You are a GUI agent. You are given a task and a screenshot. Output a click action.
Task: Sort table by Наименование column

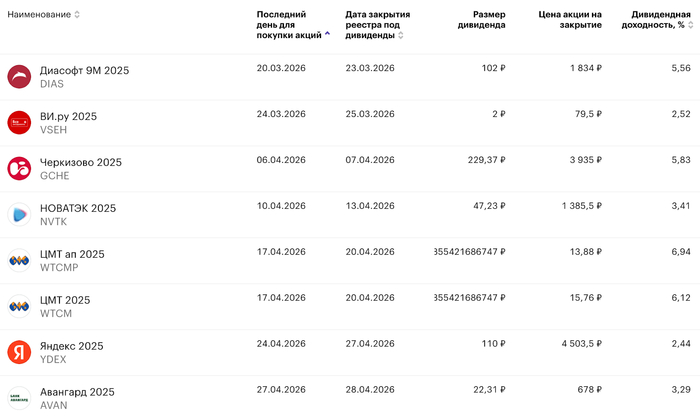[x=43, y=14]
